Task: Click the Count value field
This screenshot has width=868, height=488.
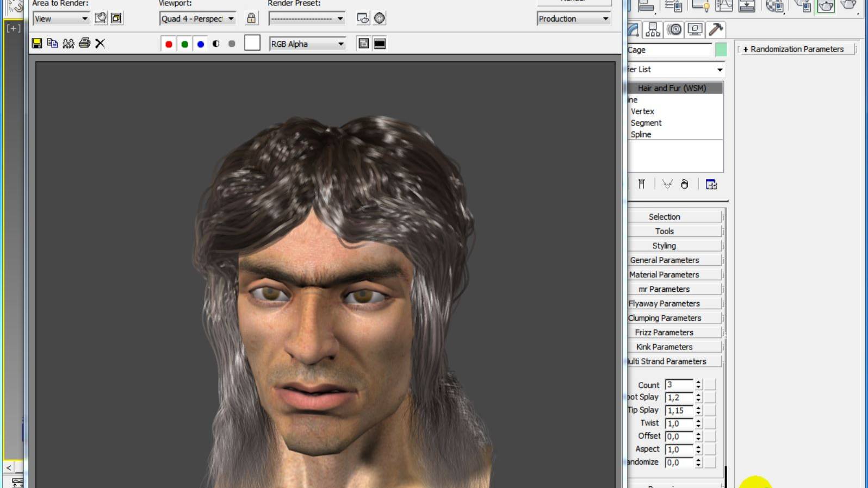Action: coord(679,385)
